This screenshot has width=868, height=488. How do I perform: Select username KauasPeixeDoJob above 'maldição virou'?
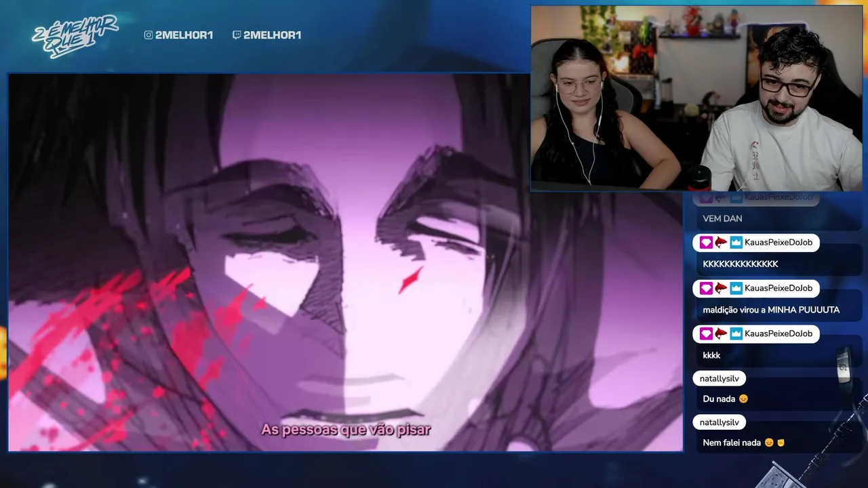coord(778,288)
